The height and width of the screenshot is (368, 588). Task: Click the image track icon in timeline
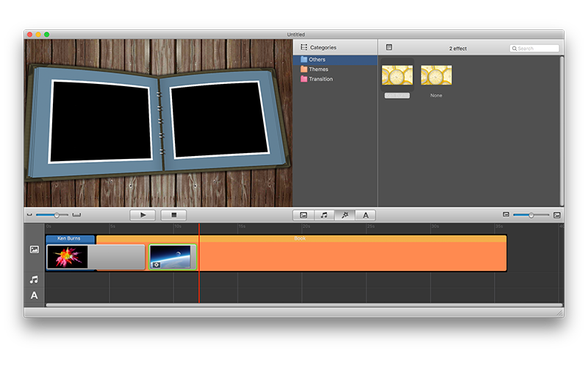pyautogui.click(x=34, y=250)
